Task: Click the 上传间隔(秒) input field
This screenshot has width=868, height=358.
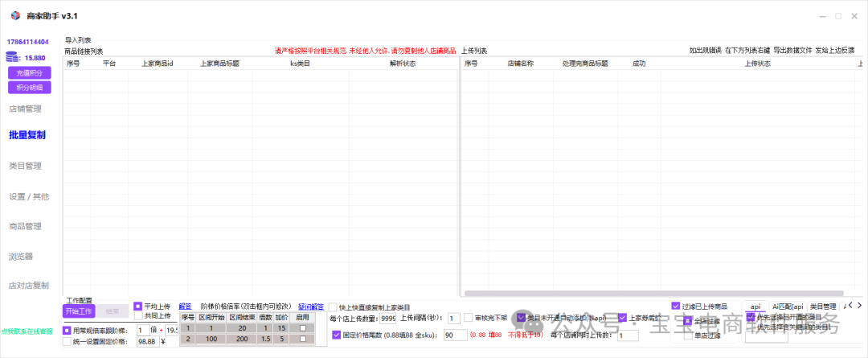Action: point(454,319)
